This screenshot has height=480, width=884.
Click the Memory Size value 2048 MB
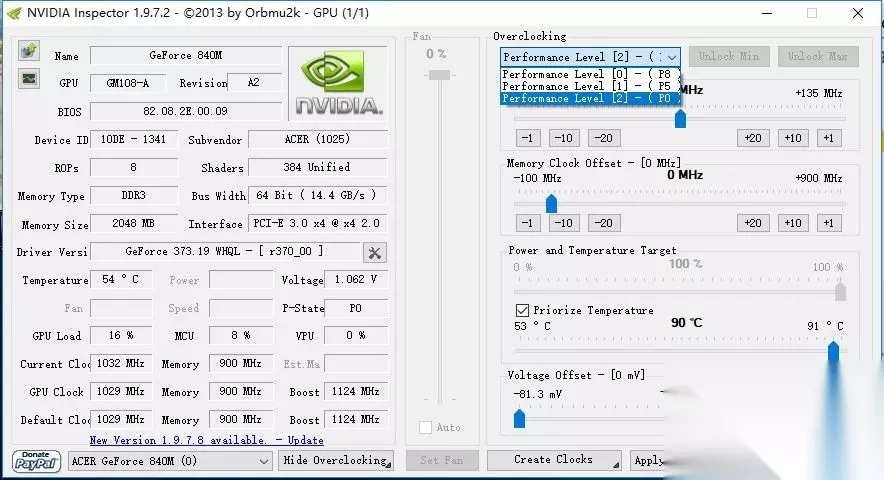point(134,223)
